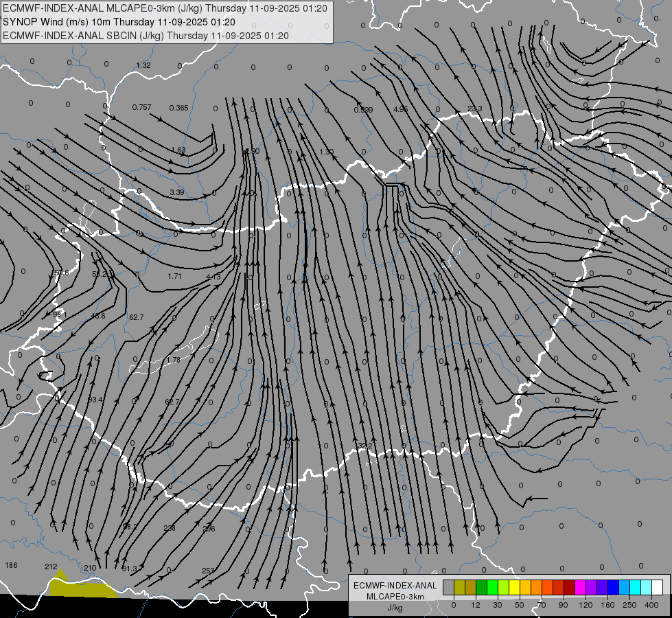The image size is (672, 618).
Task: Click the legend scale label 160
Action: (607, 605)
